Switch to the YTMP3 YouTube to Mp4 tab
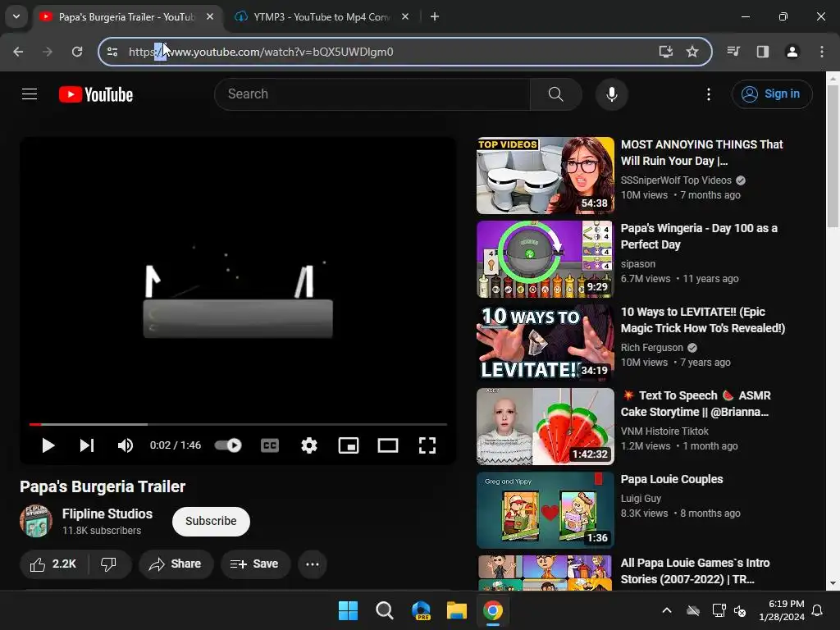 [x=321, y=16]
